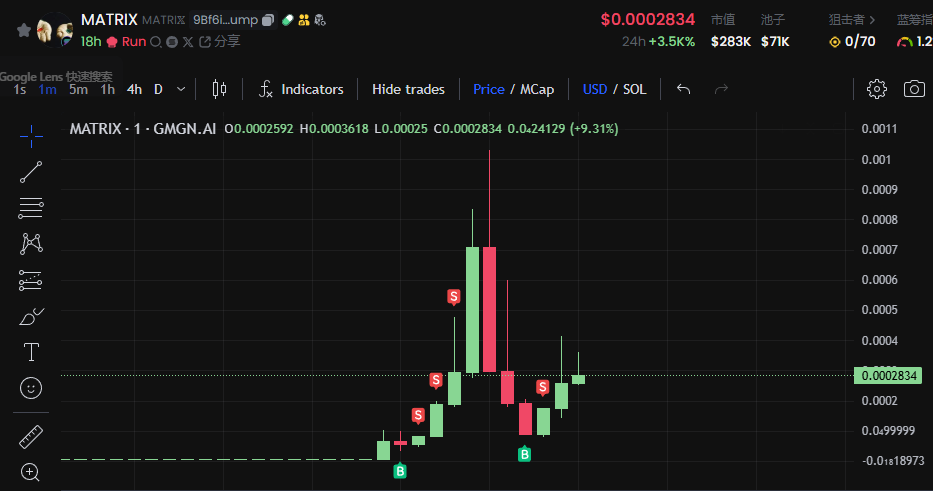This screenshot has height=491, width=933.
Task: Undo the last chart action
Action: (x=684, y=89)
